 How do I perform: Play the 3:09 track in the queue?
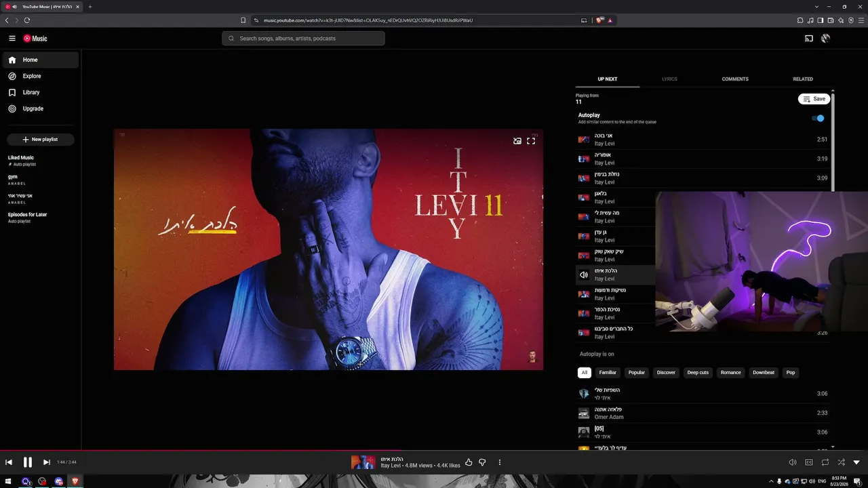pyautogui.click(x=703, y=178)
